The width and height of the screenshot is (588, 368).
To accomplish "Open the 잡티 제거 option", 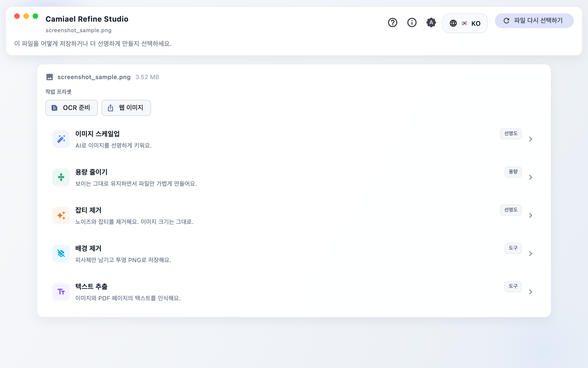I will (x=294, y=216).
